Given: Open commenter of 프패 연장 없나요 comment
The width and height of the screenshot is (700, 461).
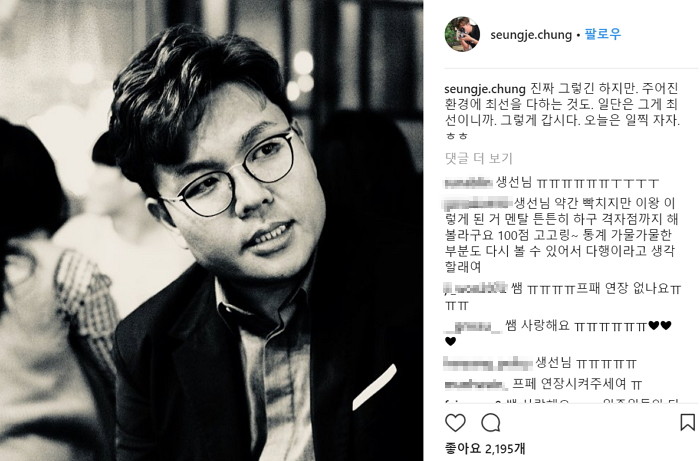Looking at the screenshot, I should pos(475,288).
